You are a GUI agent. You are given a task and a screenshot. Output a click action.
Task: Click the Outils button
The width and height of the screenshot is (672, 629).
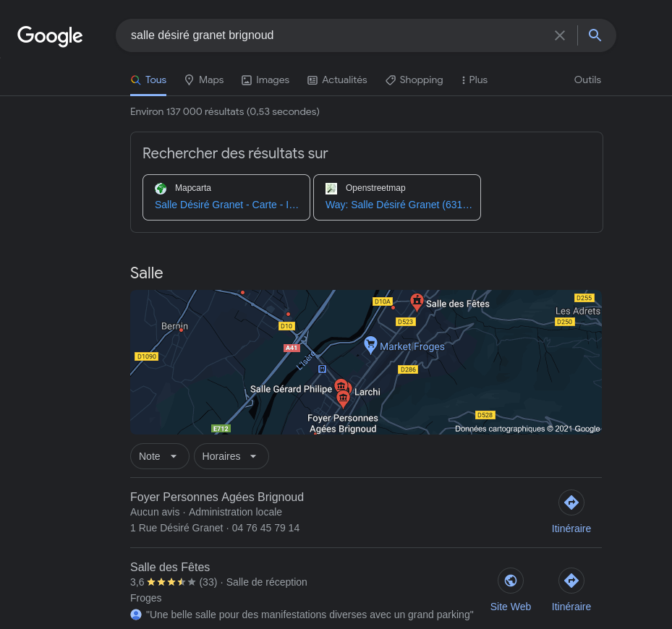(587, 80)
